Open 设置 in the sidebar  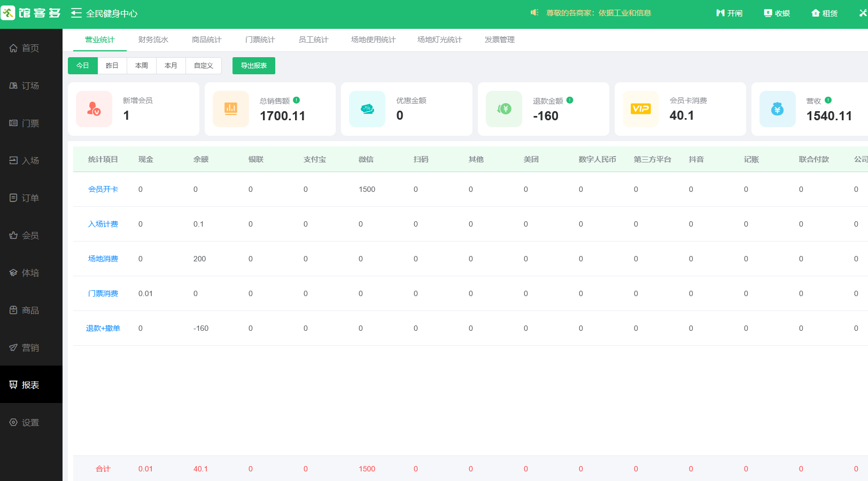(31, 422)
